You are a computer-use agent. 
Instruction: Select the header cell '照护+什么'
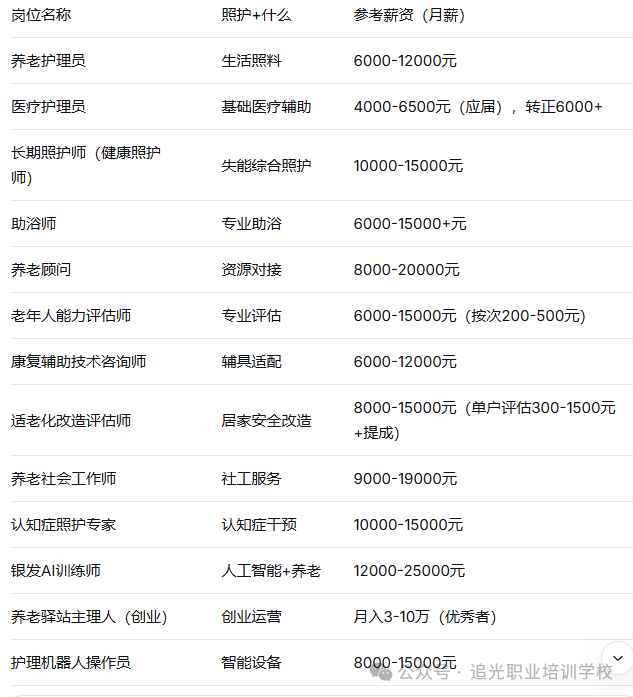click(x=256, y=15)
